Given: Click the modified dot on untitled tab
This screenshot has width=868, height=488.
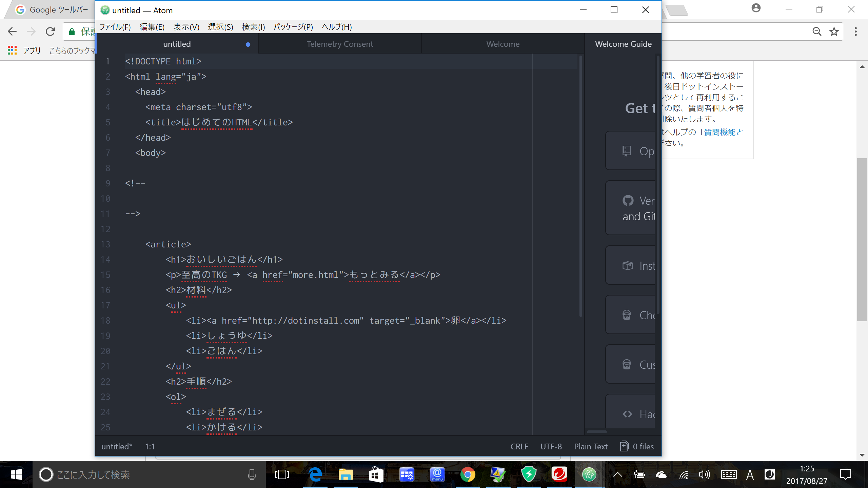Looking at the screenshot, I should coord(248,44).
